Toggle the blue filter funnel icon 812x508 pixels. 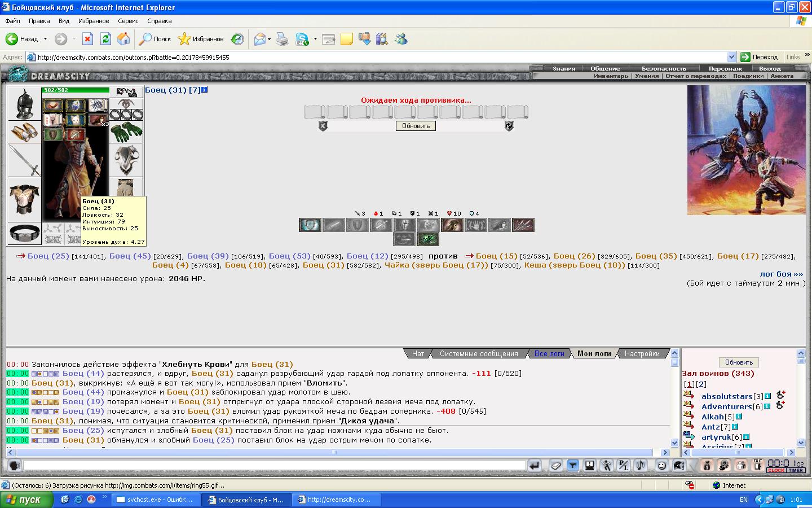point(573,466)
